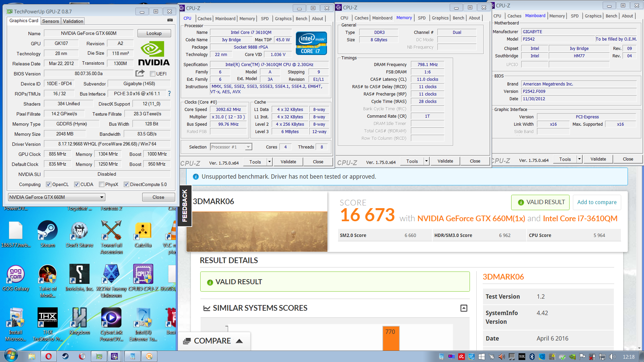Image resolution: width=644 pixels, height=362 pixels.
Task: Click the Bus Interface question mark icon
Action: 169,94
